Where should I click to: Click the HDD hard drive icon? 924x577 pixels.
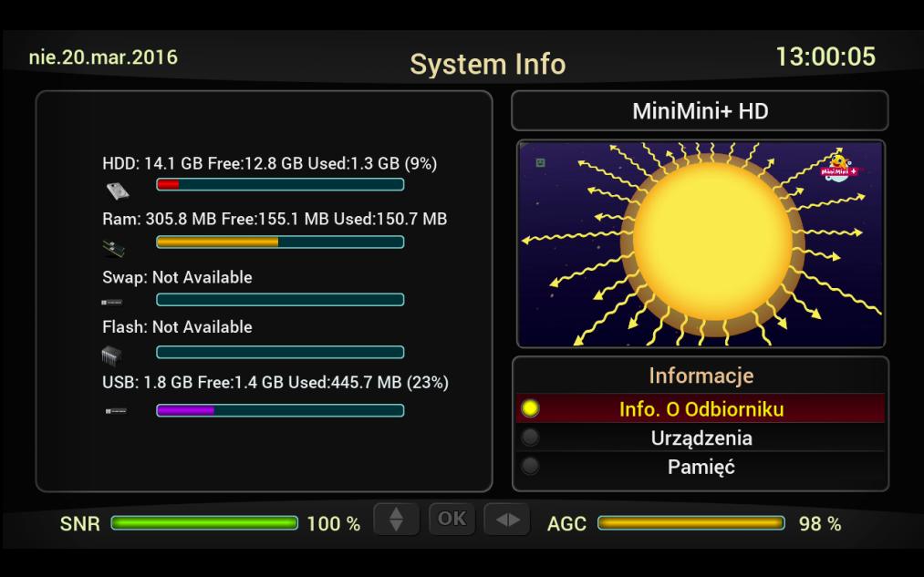117,190
